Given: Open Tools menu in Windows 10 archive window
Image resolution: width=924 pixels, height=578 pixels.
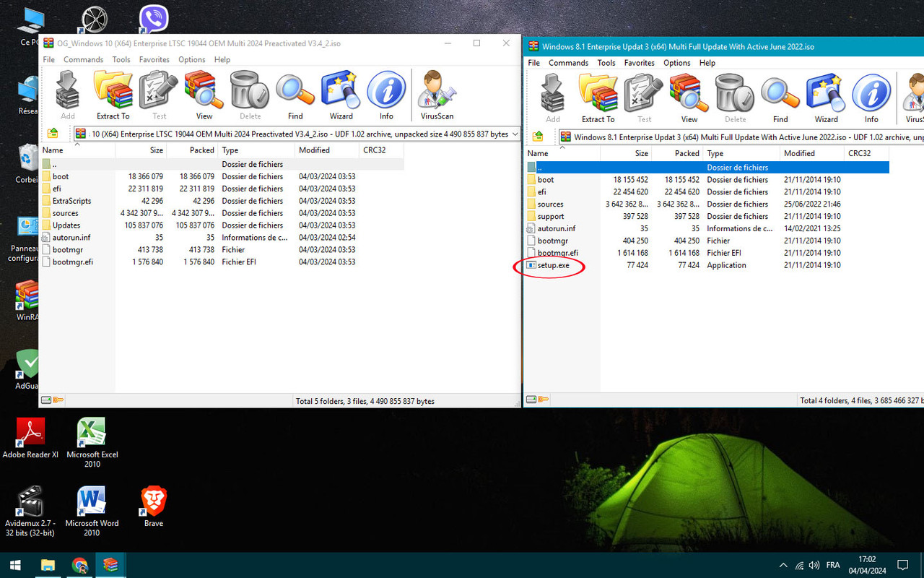Looking at the screenshot, I should [x=121, y=60].
